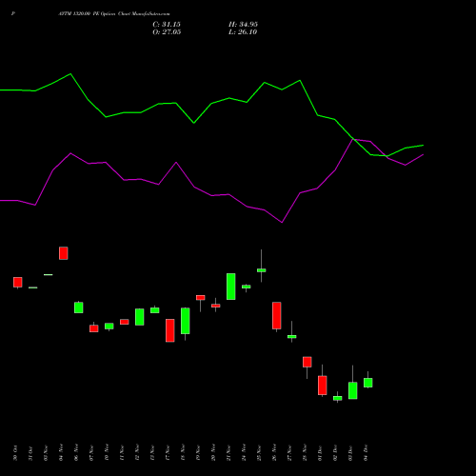
Task: Select the red candle above 04 Nov
Action: point(64,253)
